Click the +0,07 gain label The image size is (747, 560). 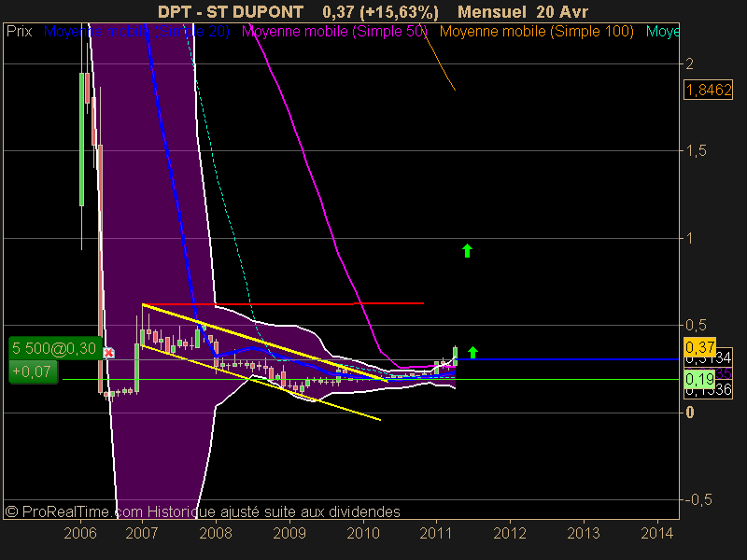pos(33,371)
